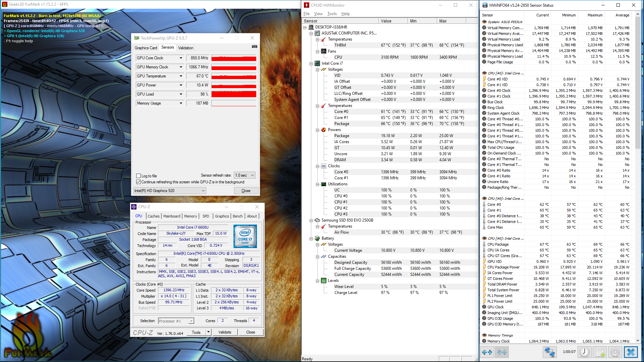Screen dimensions: 644x362
Task: Click CPU Package thermometer icon in HWiNFO
Action: tap(484, 244)
